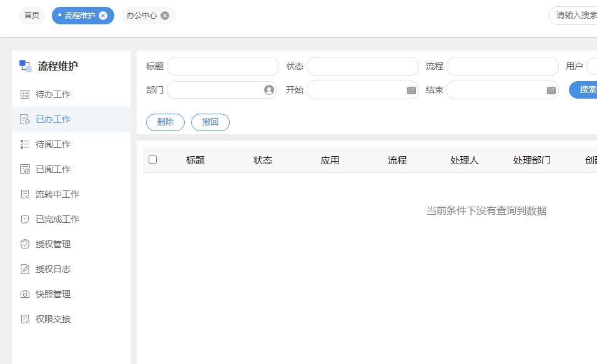Image resolution: width=597 pixels, height=364 pixels.
Task: Open calendar for 开始 date
Action: coord(411,91)
